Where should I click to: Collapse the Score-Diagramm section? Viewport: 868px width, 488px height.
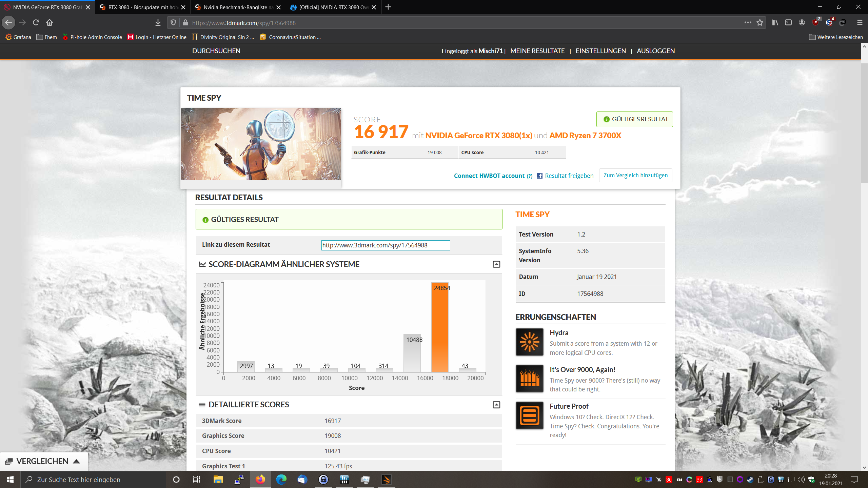496,264
